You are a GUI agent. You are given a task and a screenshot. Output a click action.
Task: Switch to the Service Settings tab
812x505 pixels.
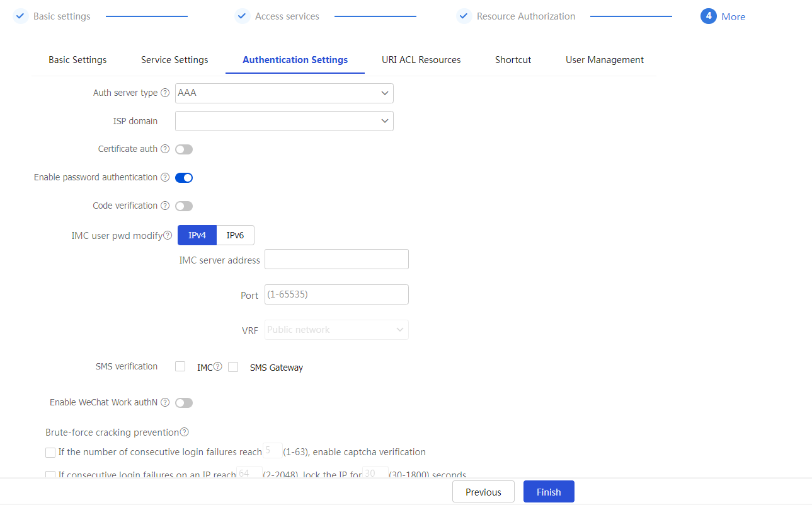(x=174, y=60)
